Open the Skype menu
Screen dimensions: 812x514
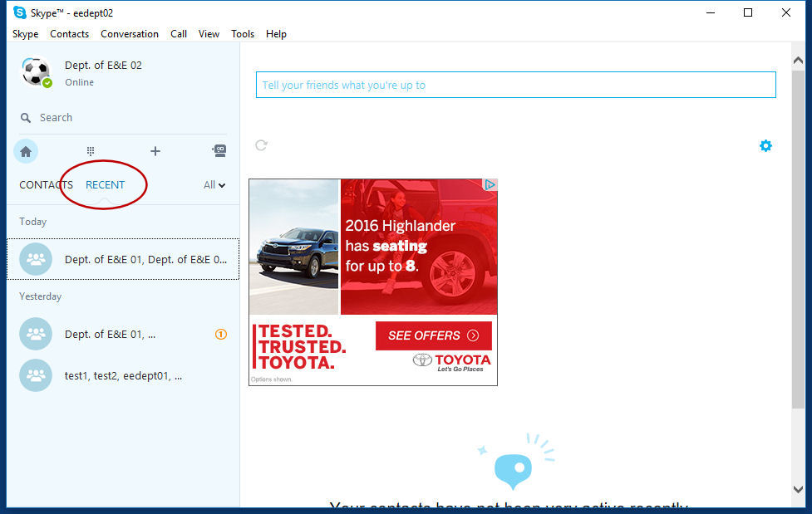coord(26,34)
